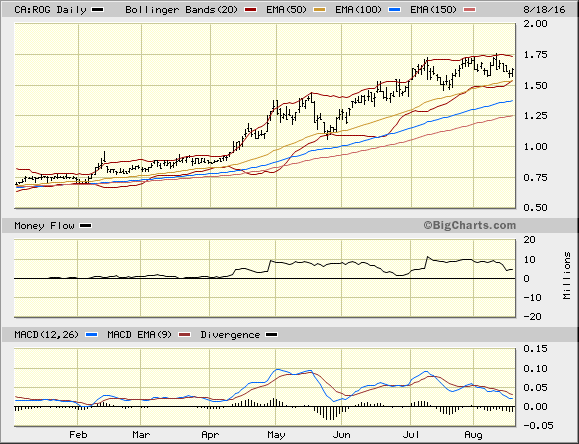
Task: Click the 1.00 price axis value
Action: [535, 147]
